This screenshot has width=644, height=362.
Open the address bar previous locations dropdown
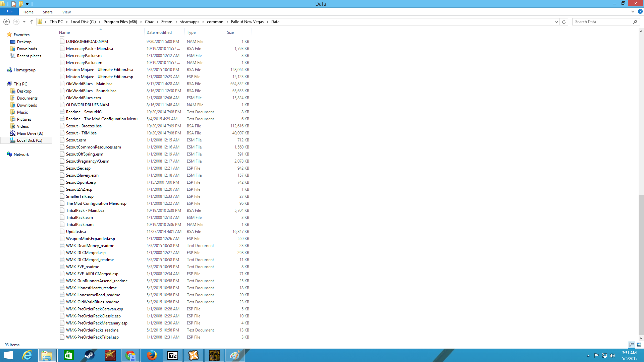coord(556,22)
